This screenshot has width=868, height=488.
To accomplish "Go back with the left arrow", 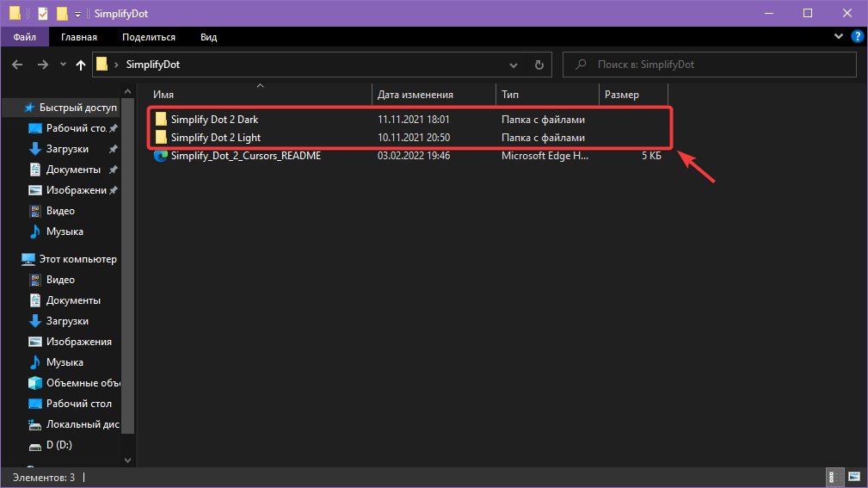I will [17, 65].
